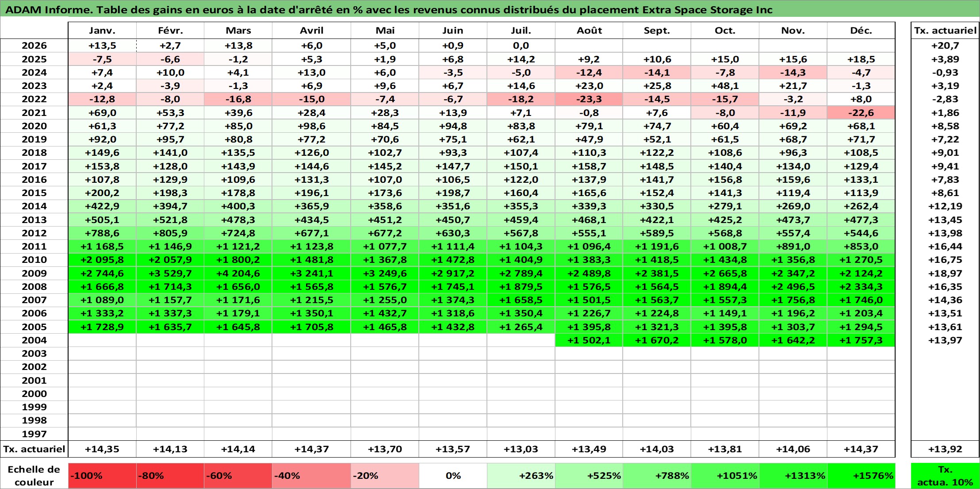Click the '+13,92' overall actuarial rate cell

pyautogui.click(x=945, y=449)
